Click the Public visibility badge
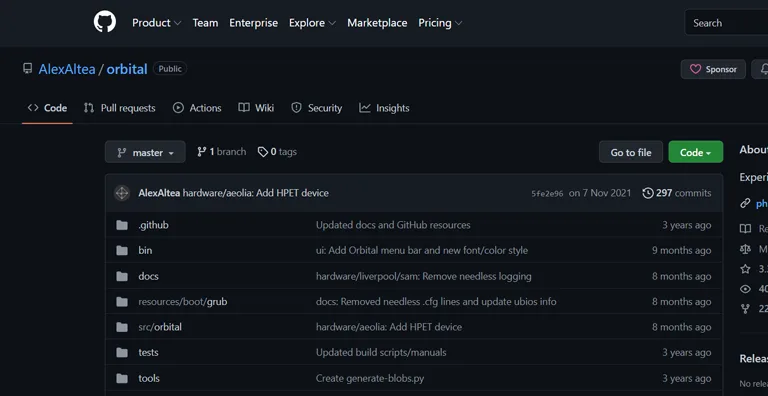 pyautogui.click(x=170, y=69)
